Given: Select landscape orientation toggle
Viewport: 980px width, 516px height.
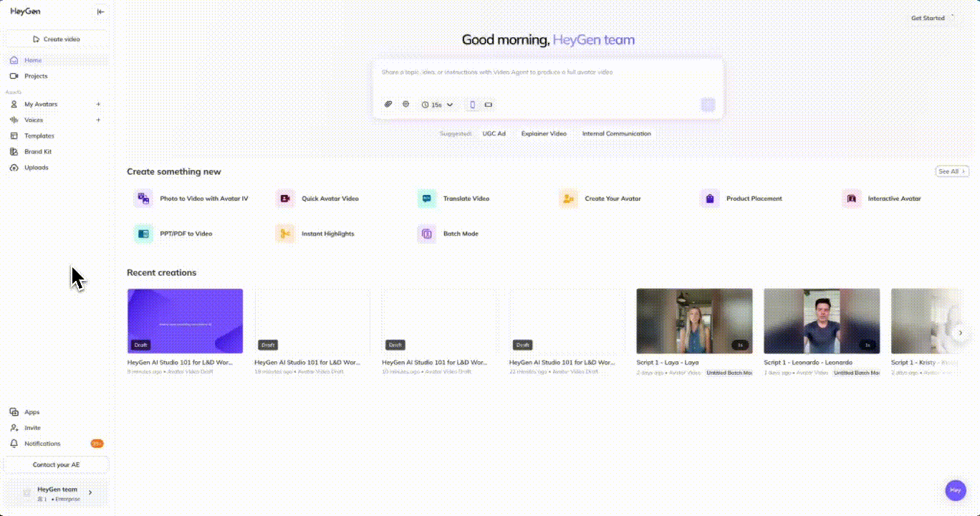Looking at the screenshot, I should (x=489, y=105).
